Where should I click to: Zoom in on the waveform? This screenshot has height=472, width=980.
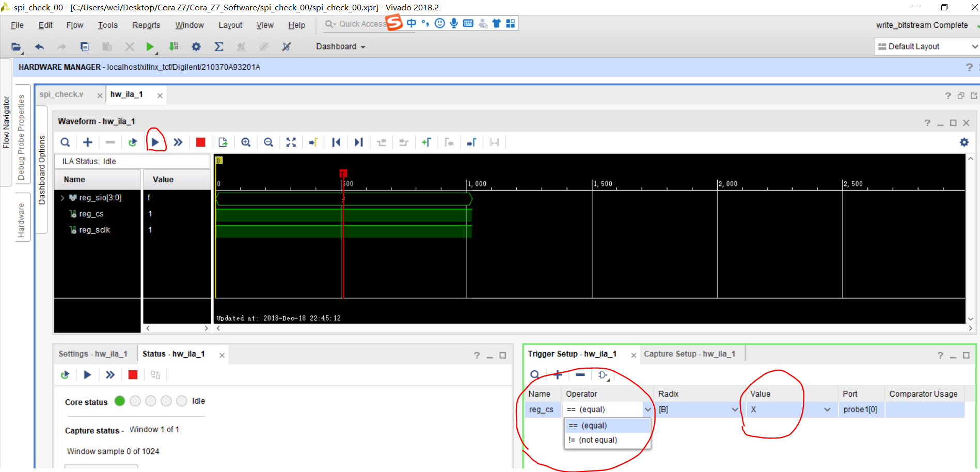coord(246,142)
